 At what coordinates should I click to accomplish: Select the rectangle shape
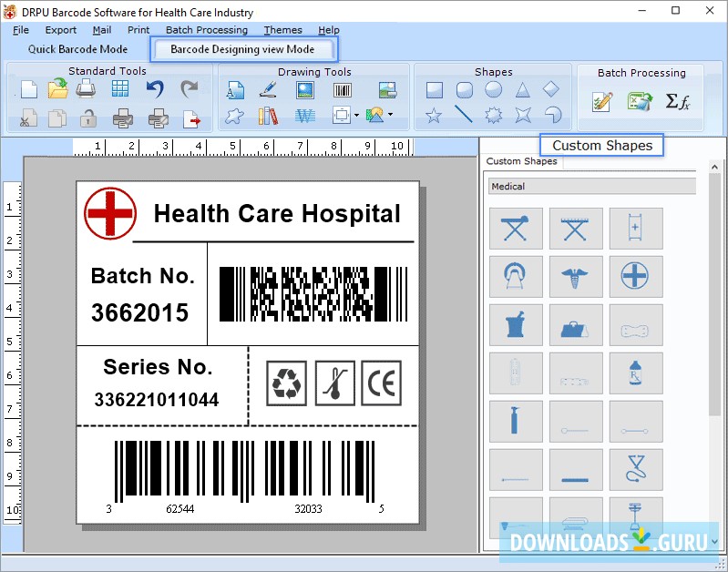coord(435,89)
